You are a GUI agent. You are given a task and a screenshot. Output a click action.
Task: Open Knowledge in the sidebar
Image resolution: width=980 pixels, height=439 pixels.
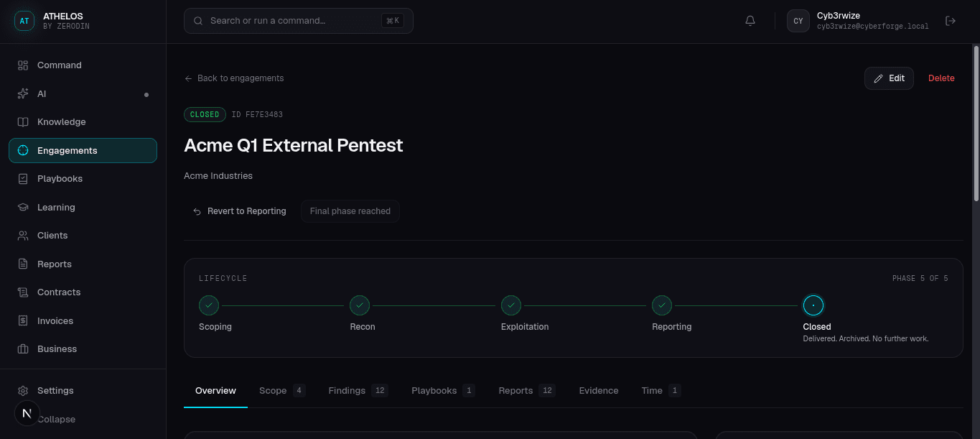pos(83,122)
